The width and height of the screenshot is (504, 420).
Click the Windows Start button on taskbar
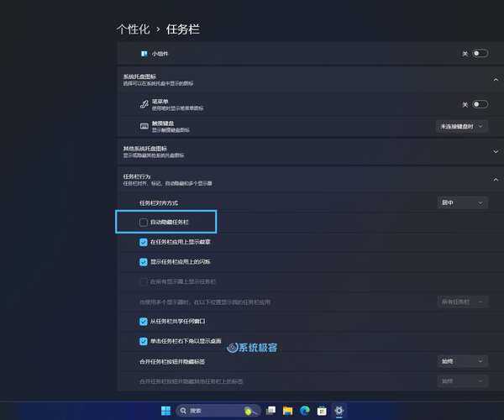pos(165,410)
